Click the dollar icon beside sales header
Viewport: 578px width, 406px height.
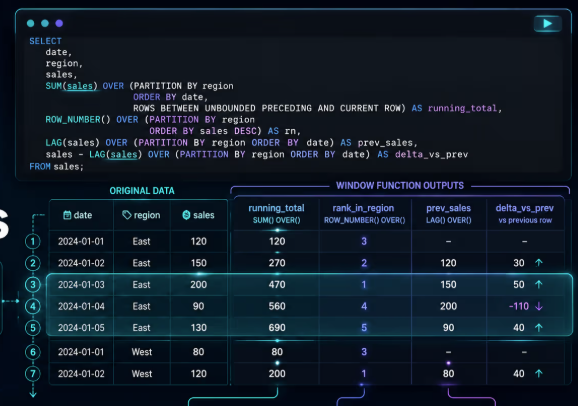click(187, 215)
